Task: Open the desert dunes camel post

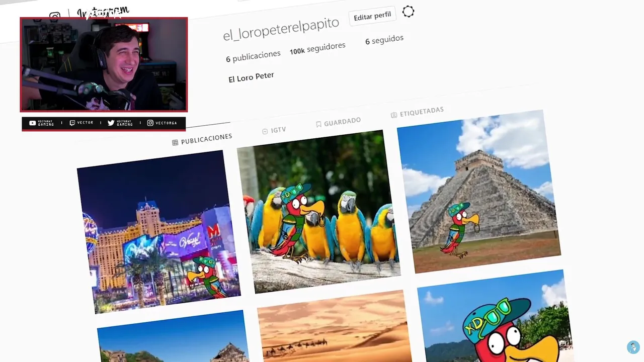Action: point(334,326)
